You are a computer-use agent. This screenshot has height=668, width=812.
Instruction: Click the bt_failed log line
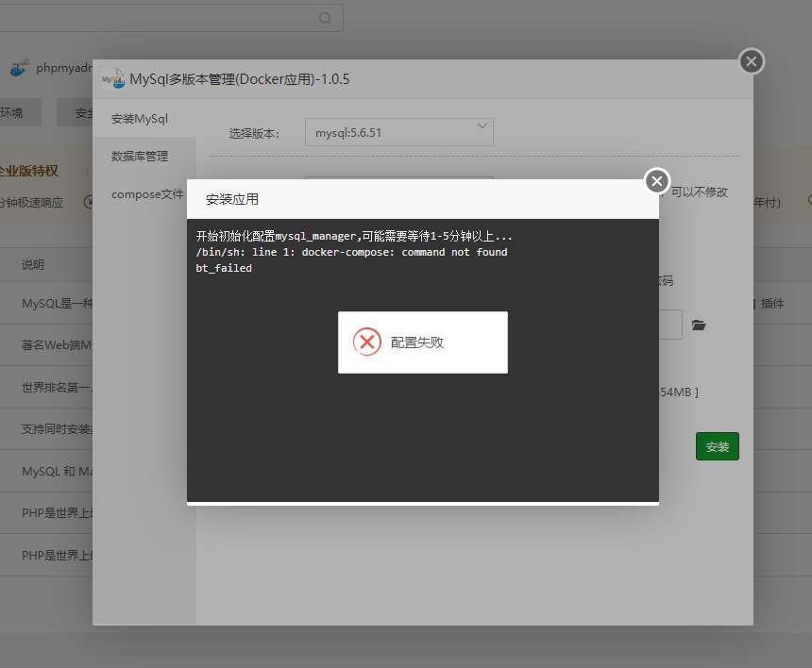pyautogui.click(x=224, y=268)
